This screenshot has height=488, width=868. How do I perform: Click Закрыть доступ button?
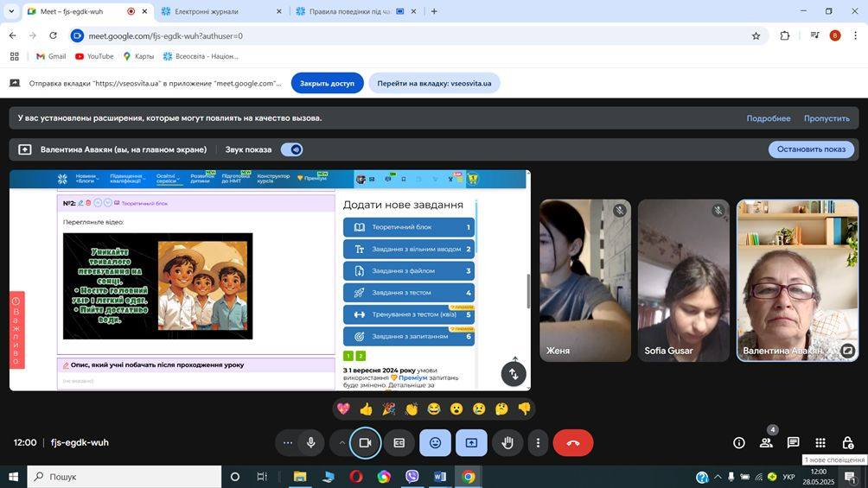[x=327, y=84]
